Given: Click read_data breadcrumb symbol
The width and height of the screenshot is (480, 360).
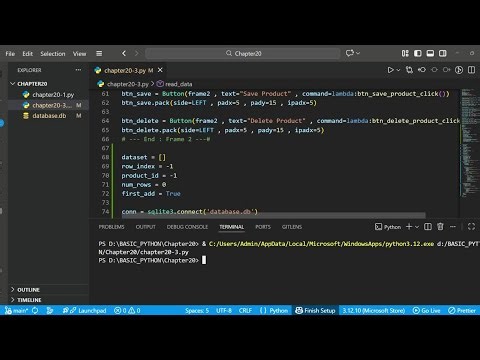Looking at the screenshot, I should click(175, 84).
